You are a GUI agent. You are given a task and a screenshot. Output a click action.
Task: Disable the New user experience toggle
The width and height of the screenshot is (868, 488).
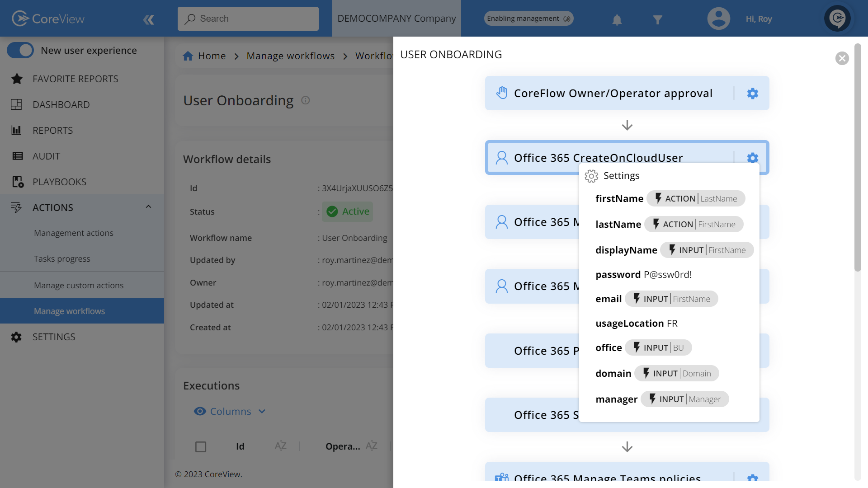[20, 50]
